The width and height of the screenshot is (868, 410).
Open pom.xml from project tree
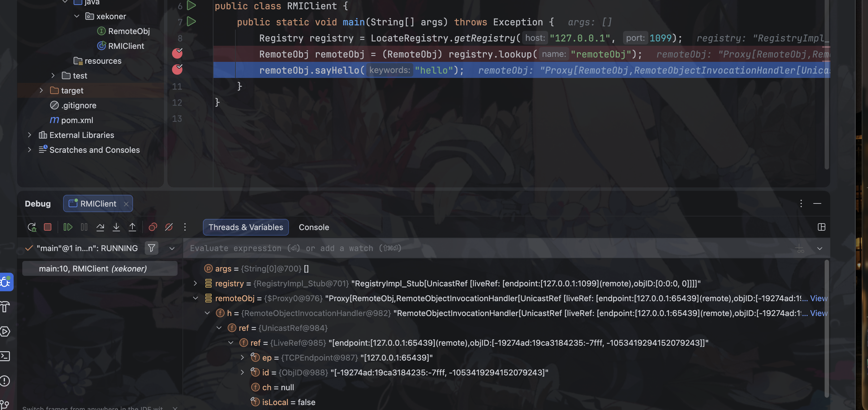tap(77, 120)
